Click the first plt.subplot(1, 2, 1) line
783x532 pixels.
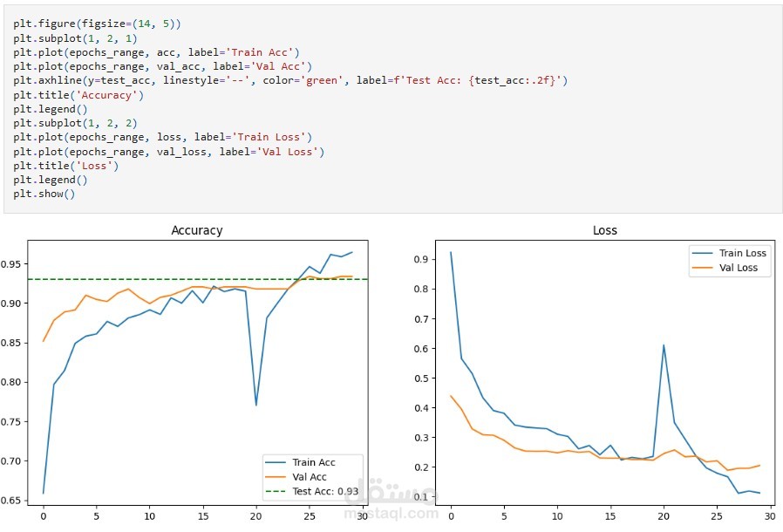click(x=75, y=38)
